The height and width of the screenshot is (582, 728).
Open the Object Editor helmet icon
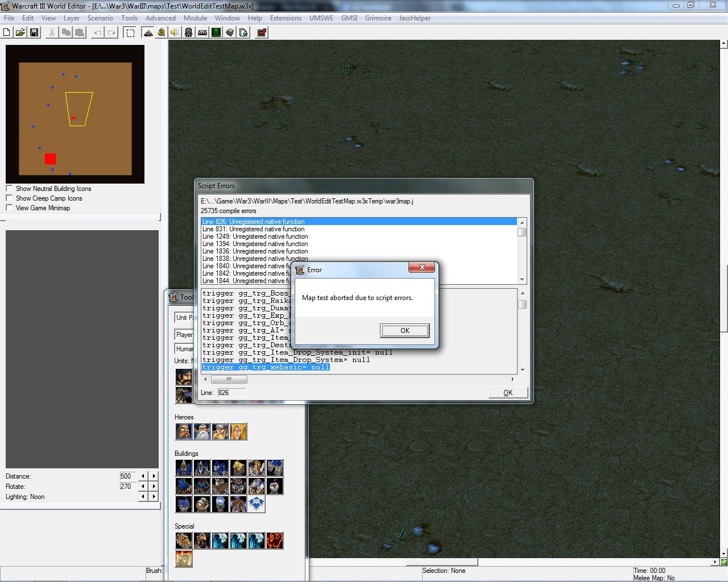coord(189,32)
